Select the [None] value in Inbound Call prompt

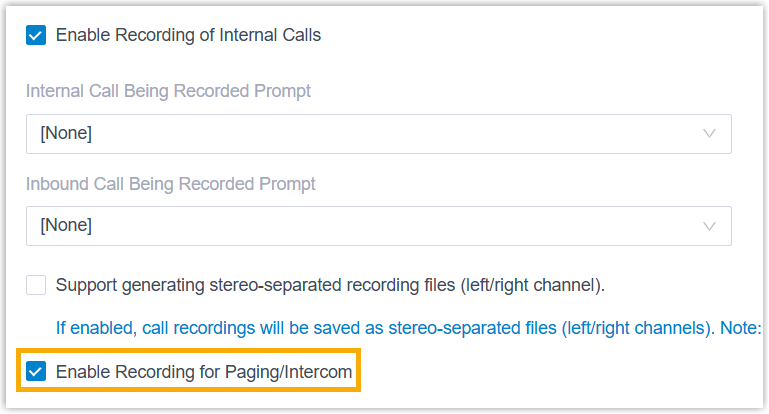pyautogui.click(x=66, y=225)
